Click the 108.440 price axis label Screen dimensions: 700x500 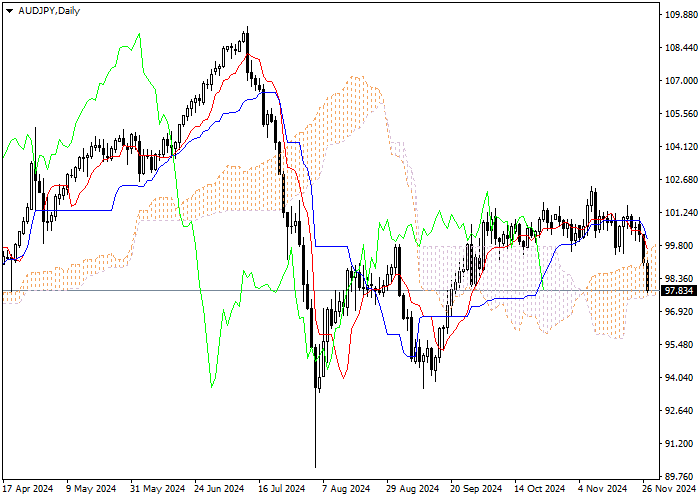coord(681,48)
